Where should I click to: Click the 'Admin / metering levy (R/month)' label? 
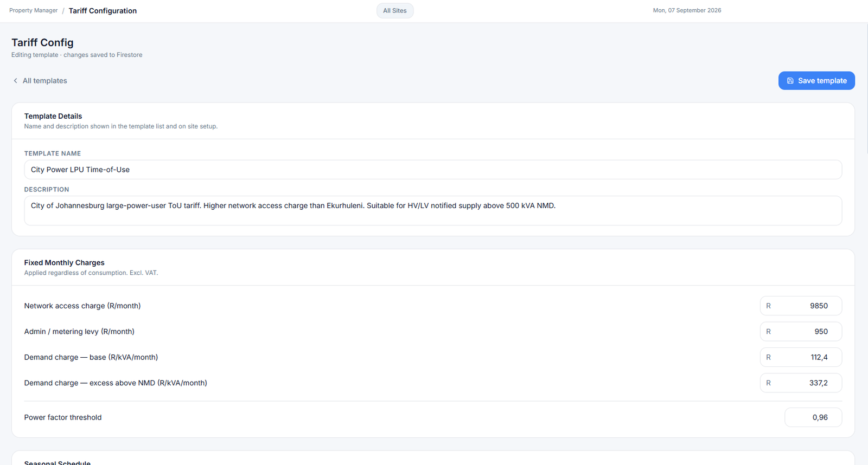point(79,332)
